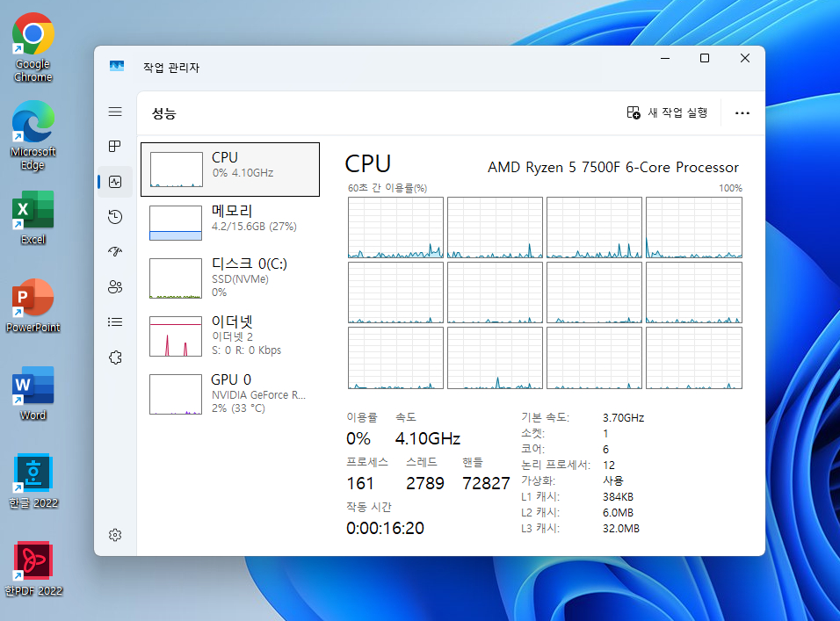Select the 메모리 (Memory) performance panel

tap(230, 221)
